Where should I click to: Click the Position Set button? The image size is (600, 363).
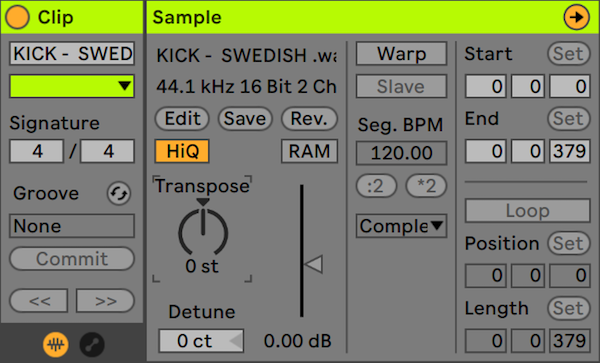(569, 243)
